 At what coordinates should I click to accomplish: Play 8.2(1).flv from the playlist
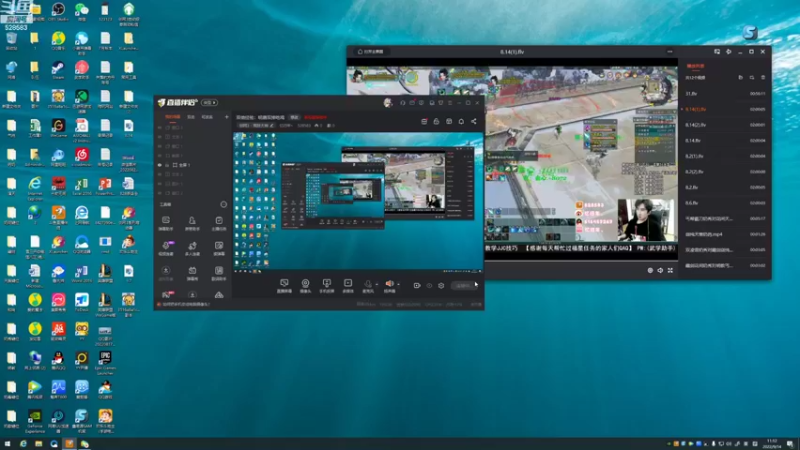tap(725, 156)
